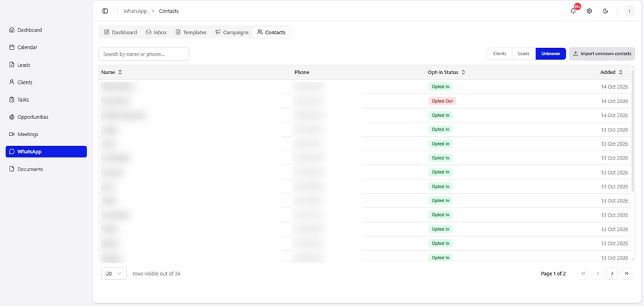This screenshot has height=306, width=644.
Task: Go to the first page
Action: [583, 274]
